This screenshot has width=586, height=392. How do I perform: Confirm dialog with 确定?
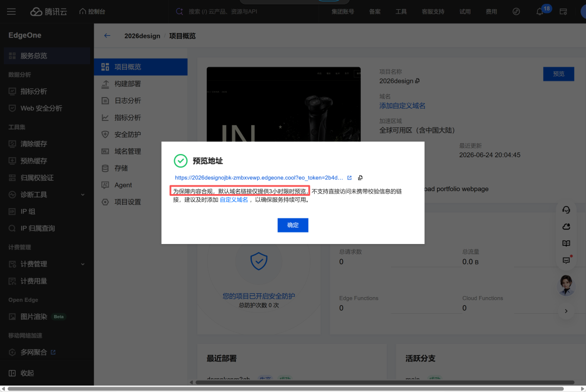tap(292, 225)
